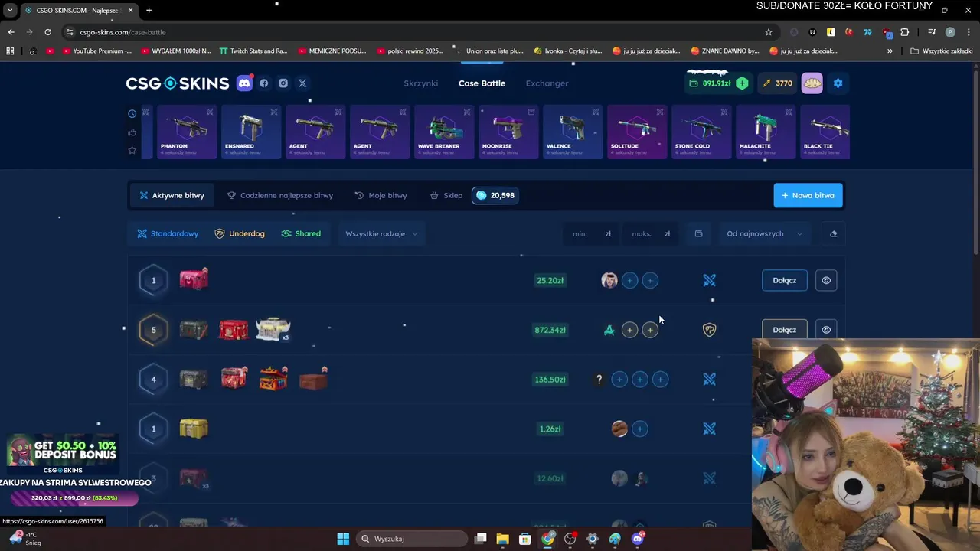Reload the page

point(47,32)
